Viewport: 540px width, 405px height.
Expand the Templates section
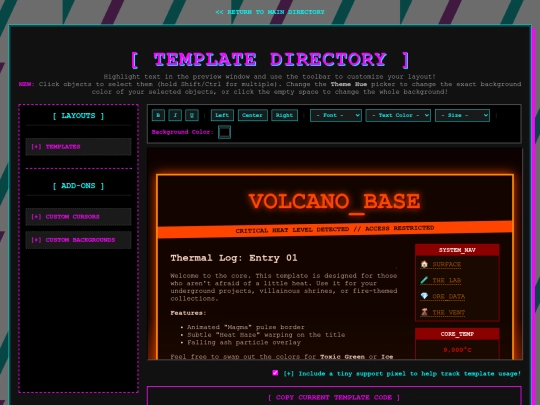[78, 147]
